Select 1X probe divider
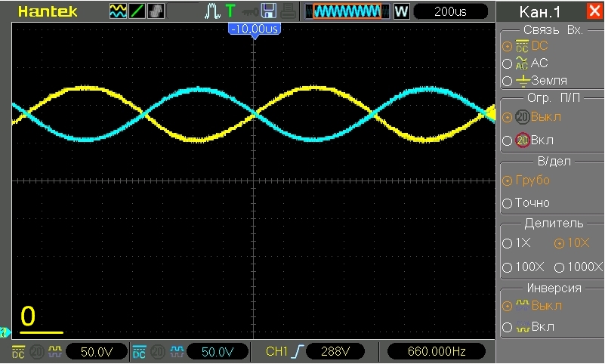 click(517, 243)
